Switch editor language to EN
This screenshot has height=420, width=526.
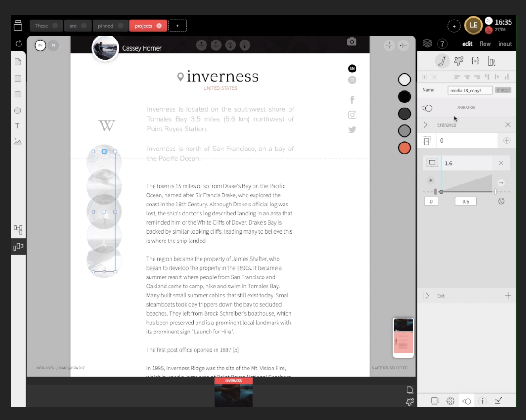point(40,45)
